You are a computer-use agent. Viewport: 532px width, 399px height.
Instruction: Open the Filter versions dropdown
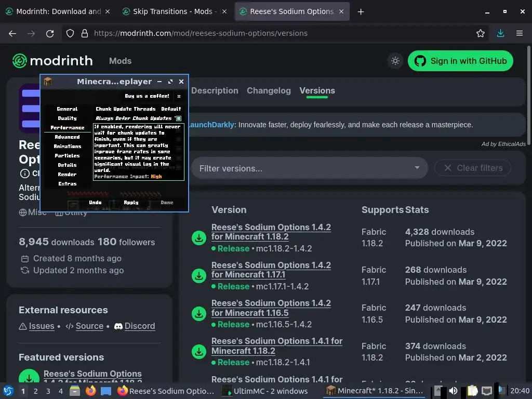pyautogui.click(x=309, y=168)
